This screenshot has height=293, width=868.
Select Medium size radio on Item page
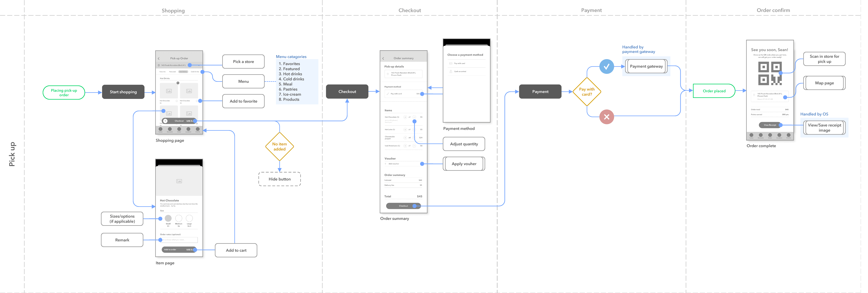(179, 218)
